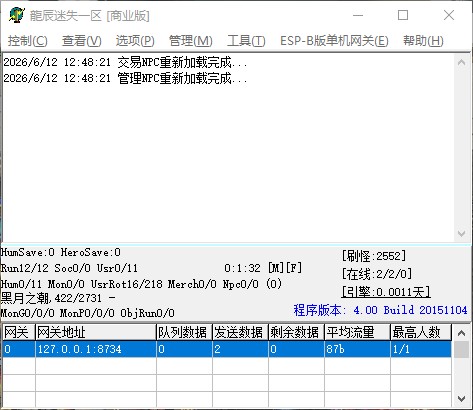
Task: Click the 发送数据 column header
Action: point(240,332)
